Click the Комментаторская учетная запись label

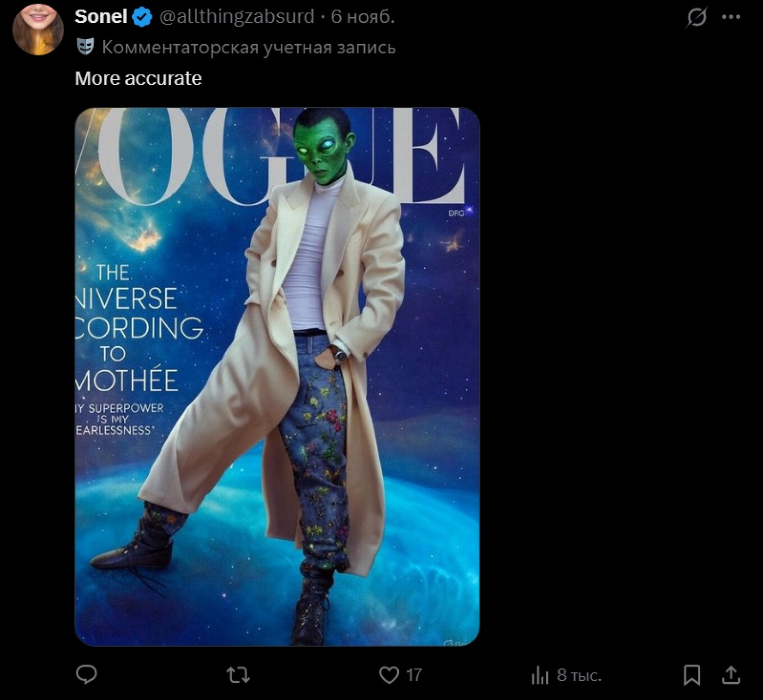pyautogui.click(x=249, y=47)
